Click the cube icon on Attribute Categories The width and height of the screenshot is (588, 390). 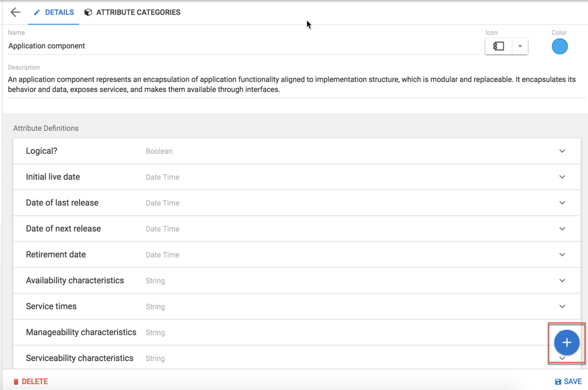point(88,12)
